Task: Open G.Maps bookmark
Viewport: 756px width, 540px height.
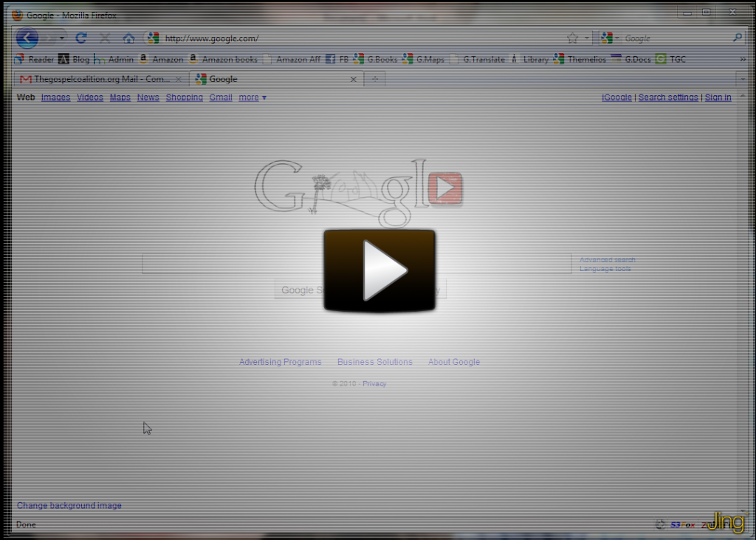Action: tap(423, 59)
